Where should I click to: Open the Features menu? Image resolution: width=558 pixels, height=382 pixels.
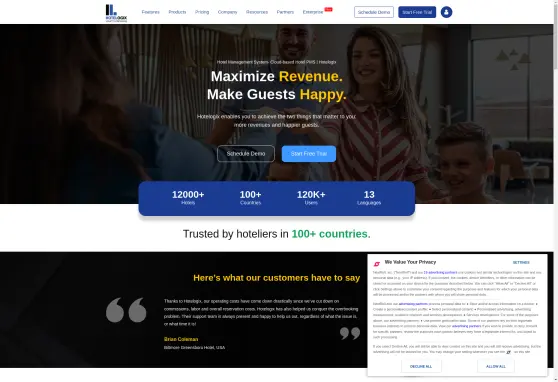[151, 12]
